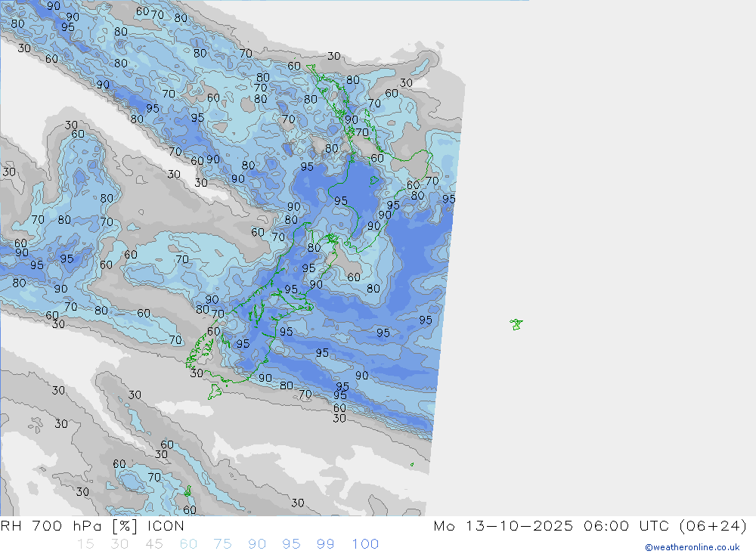Click legend value 99 in color scale
The image size is (756, 554).
click(325, 544)
